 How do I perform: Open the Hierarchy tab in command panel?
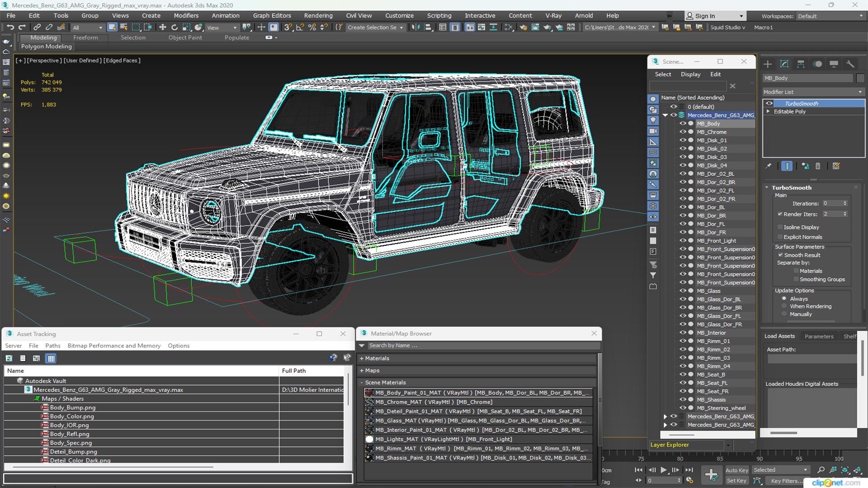[x=801, y=64]
